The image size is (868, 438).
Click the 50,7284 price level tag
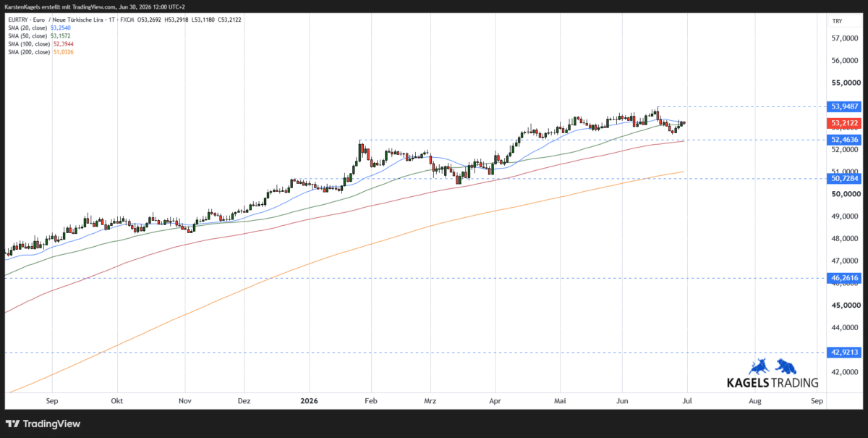tap(844, 178)
